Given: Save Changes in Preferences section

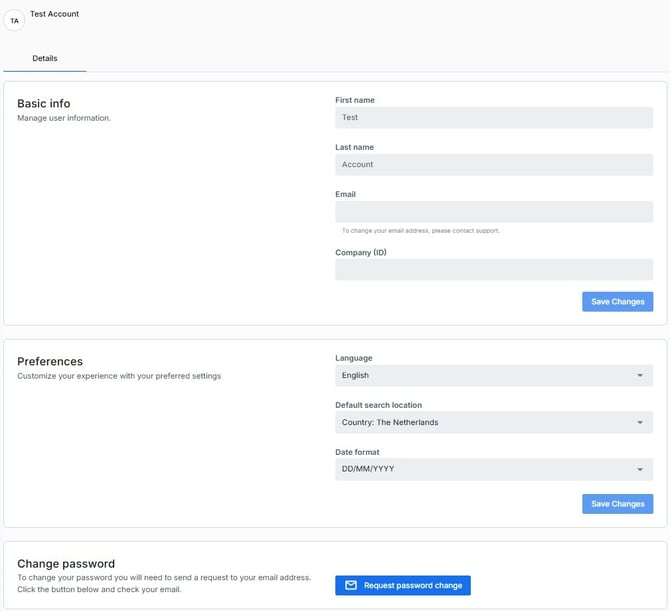Looking at the screenshot, I should point(617,504).
